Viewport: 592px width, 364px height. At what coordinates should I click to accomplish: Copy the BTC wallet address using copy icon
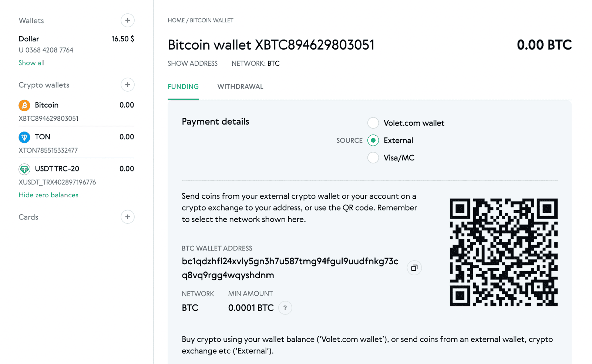[414, 268]
